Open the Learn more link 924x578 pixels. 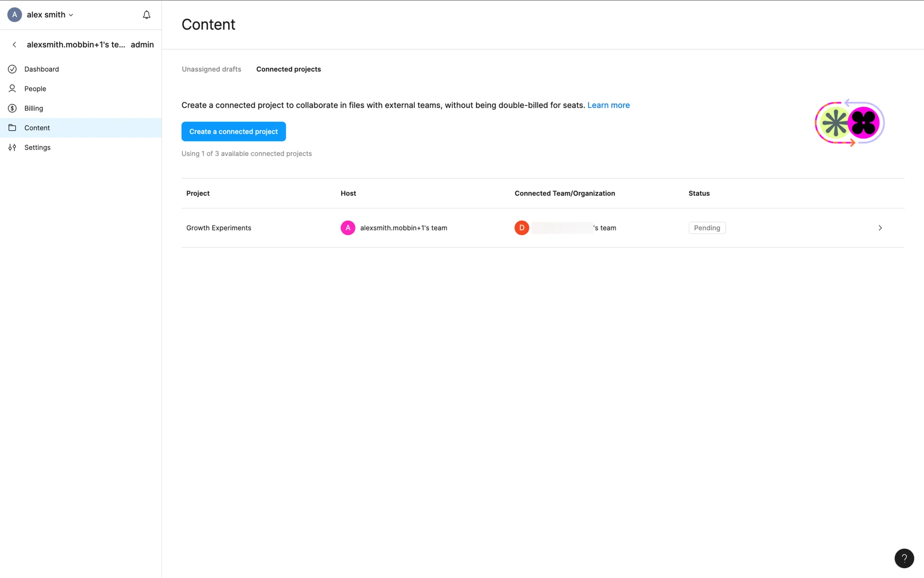click(608, 105)
